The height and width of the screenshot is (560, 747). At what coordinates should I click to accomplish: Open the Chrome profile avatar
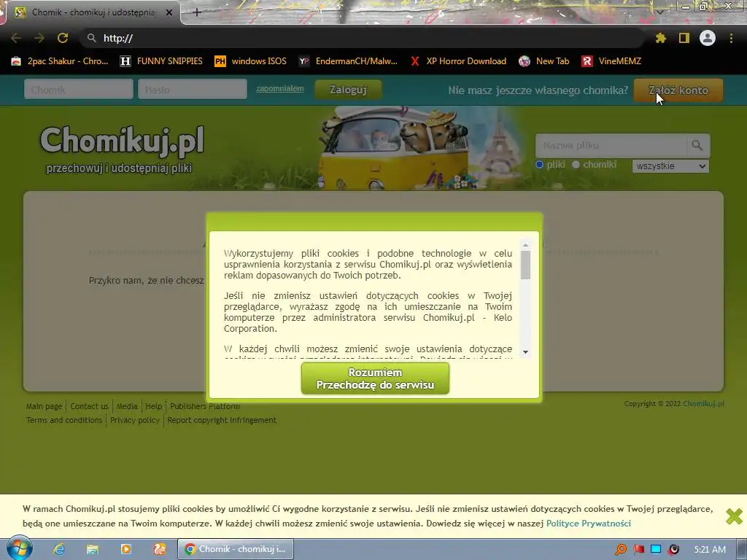point(708,38)
